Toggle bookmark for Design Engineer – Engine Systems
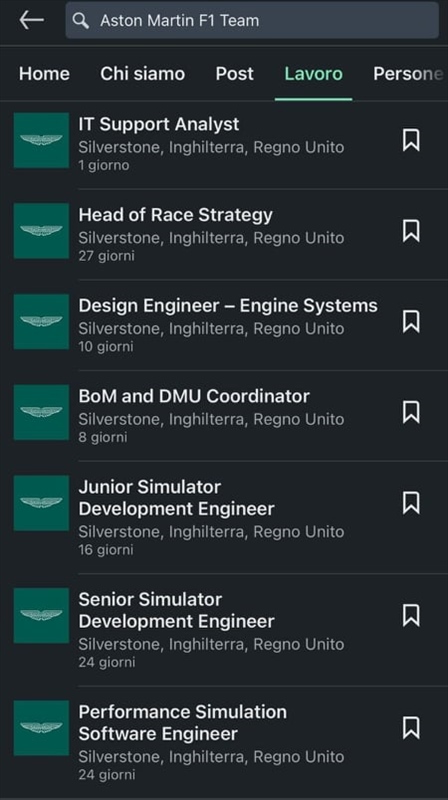448x800 pixels. pyautogui.click(x=411, y=321)
